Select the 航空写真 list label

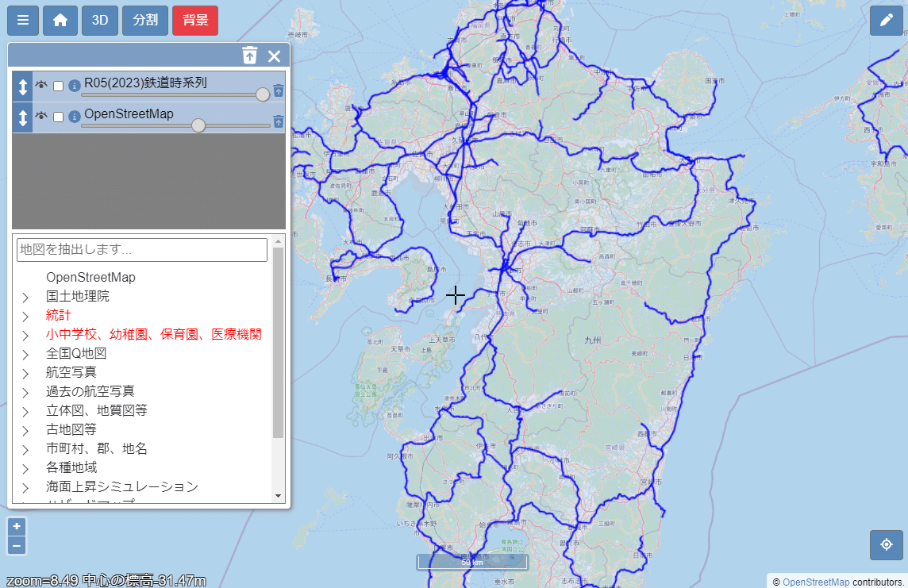[71, 372]
